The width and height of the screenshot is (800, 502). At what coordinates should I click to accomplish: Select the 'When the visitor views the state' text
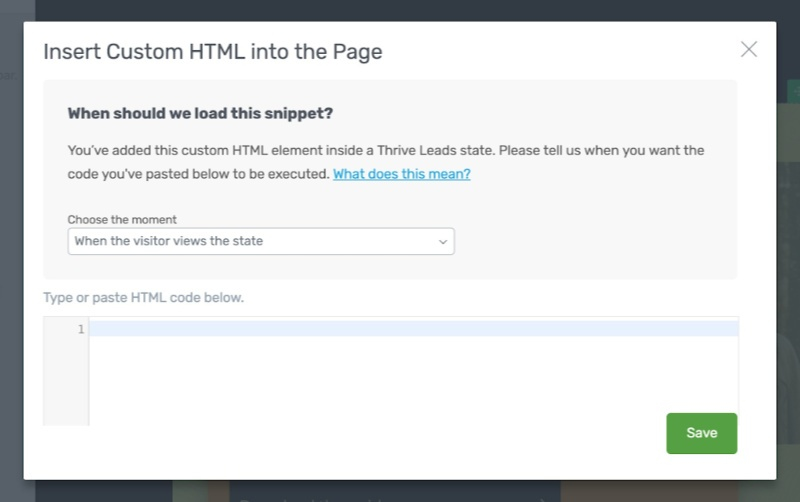169,241
